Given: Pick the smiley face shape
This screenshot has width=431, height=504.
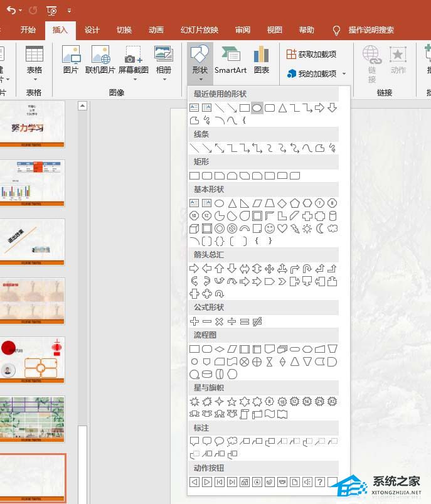Looking at the screenshot, I should point(270,228).
